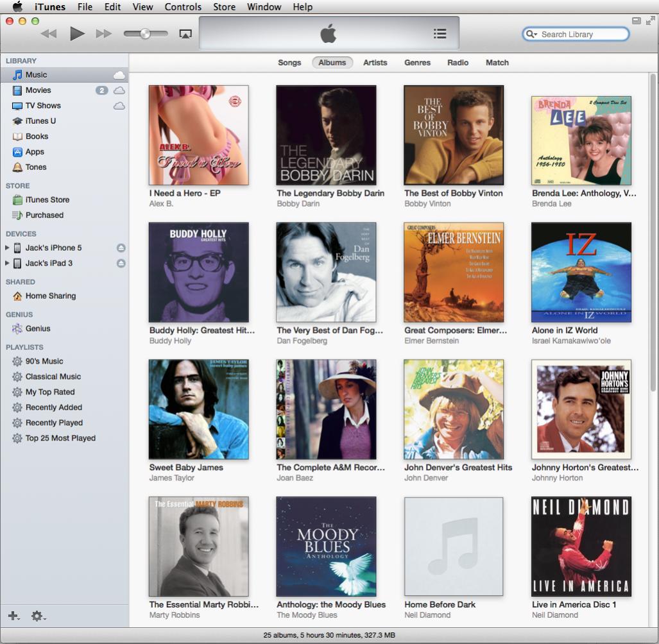
Task: Adjust the volume slider
Action: click(x=146, y=34)
